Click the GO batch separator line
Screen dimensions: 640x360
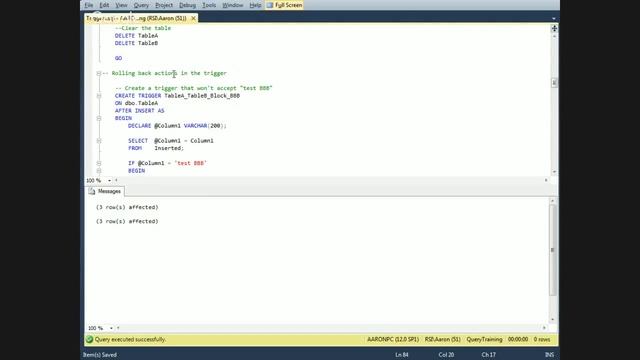point(118,58)
